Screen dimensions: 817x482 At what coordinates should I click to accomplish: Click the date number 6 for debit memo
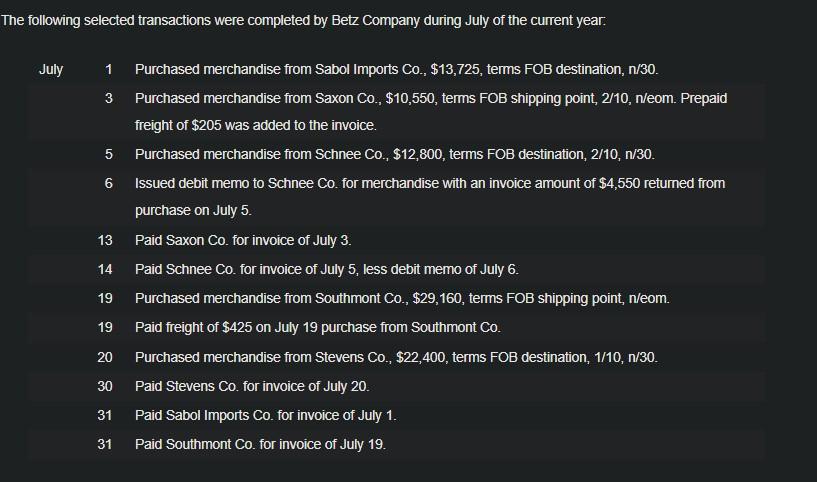click(x=108, y=183)
